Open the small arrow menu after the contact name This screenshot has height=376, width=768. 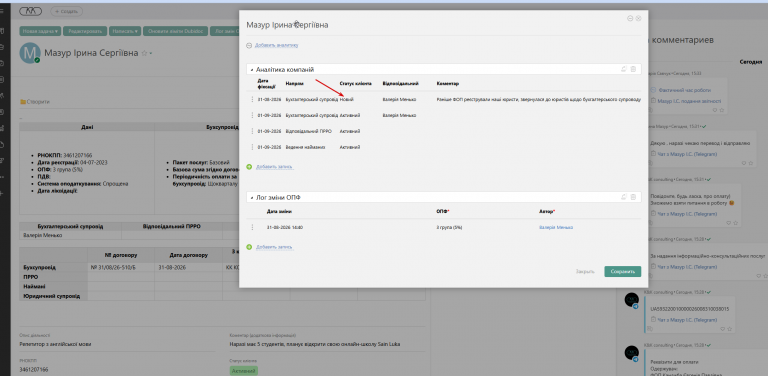pyautogui.click(x=151, y=53)
